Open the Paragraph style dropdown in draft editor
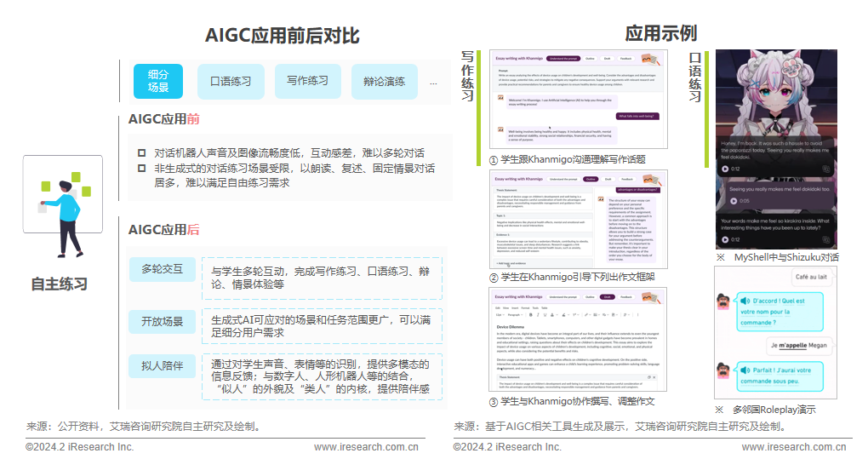Image resolution: width=868 pixels, height=459 pixels. coord(516,314)
